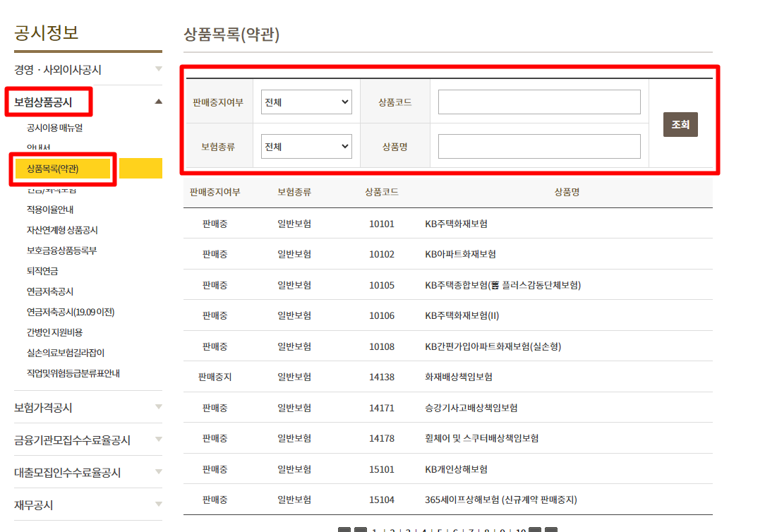This screenshot has width=765, height=532.
Task: Click 365세이프상해보험 product name
Action: coord(501,500)
